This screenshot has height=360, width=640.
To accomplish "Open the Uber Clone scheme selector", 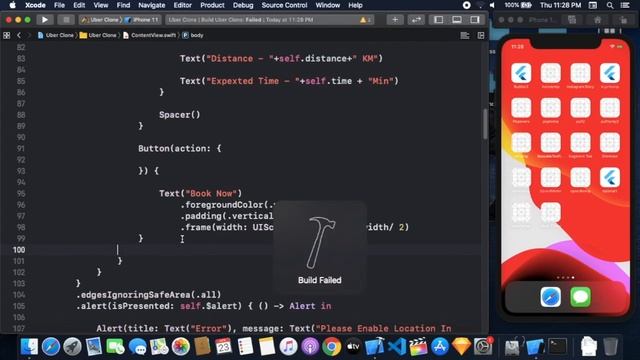I will (x=100, y=20).
